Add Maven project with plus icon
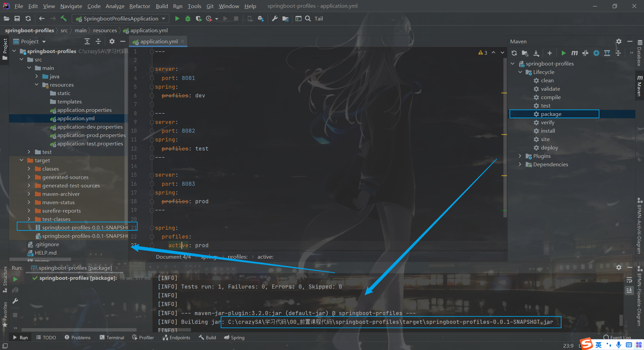The height and width of the screenshot is (350, 644). coord(549,53)
